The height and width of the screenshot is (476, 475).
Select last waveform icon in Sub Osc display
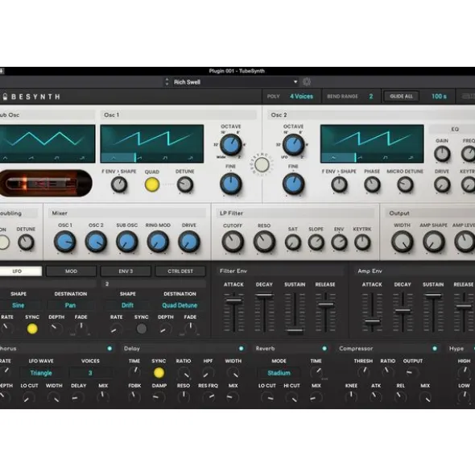pyautogui.click(x=82, y=158)
